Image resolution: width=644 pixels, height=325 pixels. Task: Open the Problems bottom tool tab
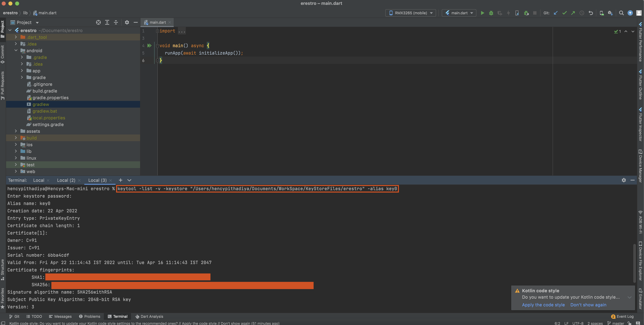[x=90, y=316]
